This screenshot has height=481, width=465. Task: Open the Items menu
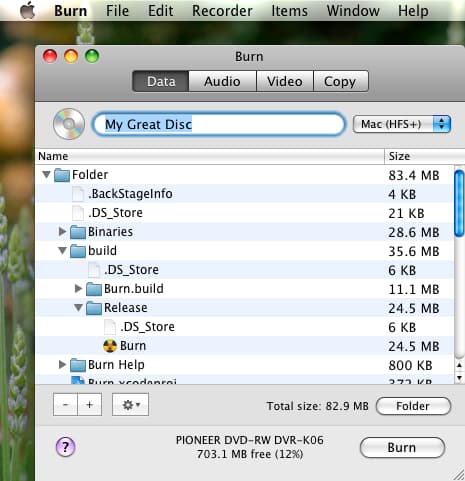pos(289,11)
